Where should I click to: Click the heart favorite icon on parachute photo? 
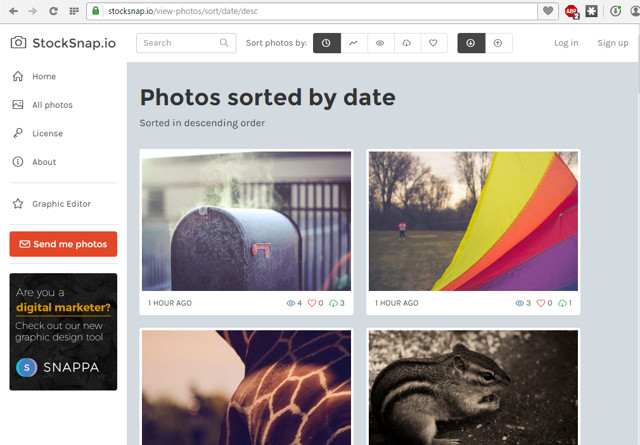(x=541, y=303)
